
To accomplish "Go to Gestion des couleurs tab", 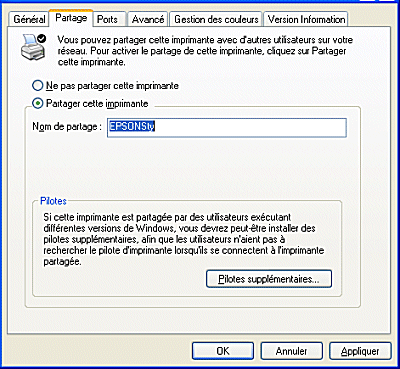I will coord(216,19).
